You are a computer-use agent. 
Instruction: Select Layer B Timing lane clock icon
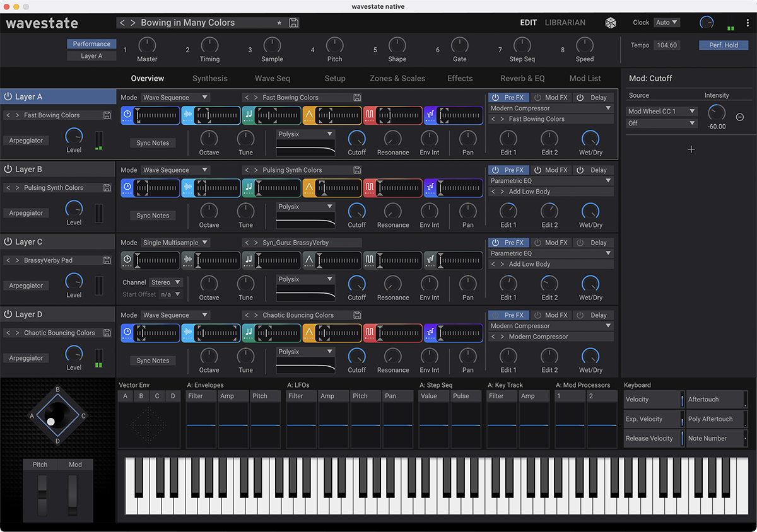click(x=127, y=188)
